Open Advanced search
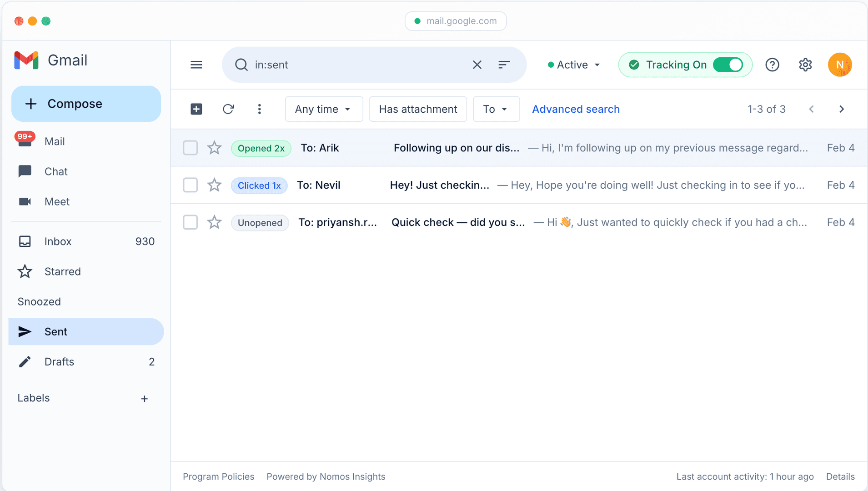868x491 pixels. coord(576,109)
